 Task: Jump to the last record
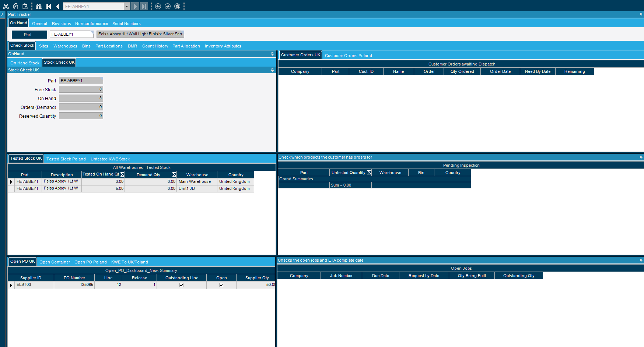pyautogui.click(x=144, y=6)
